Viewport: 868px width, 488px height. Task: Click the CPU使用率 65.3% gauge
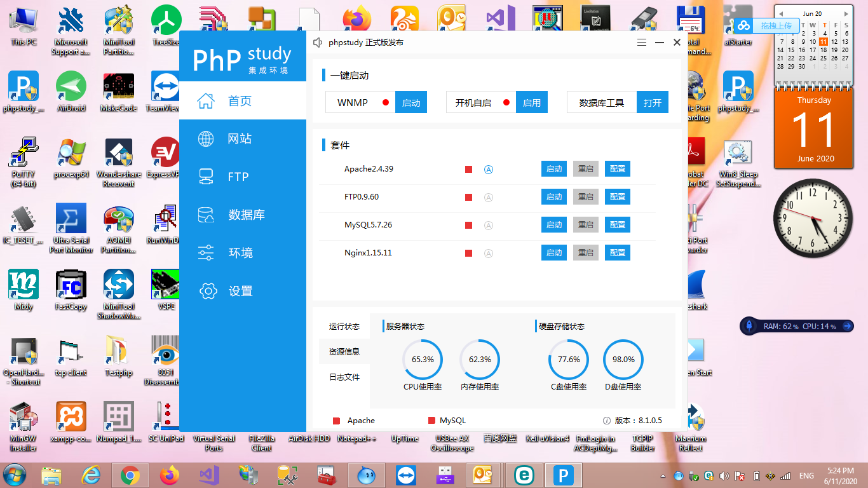tap(423, 360)
